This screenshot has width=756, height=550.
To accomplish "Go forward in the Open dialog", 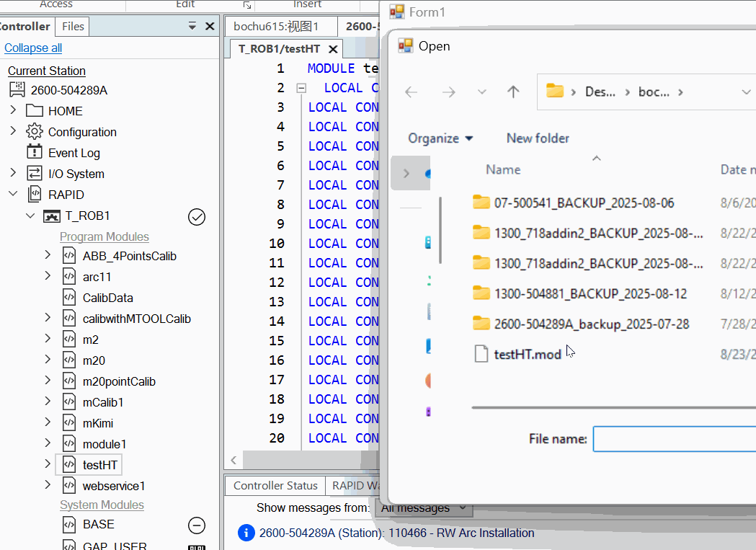I will click(449, 92).
